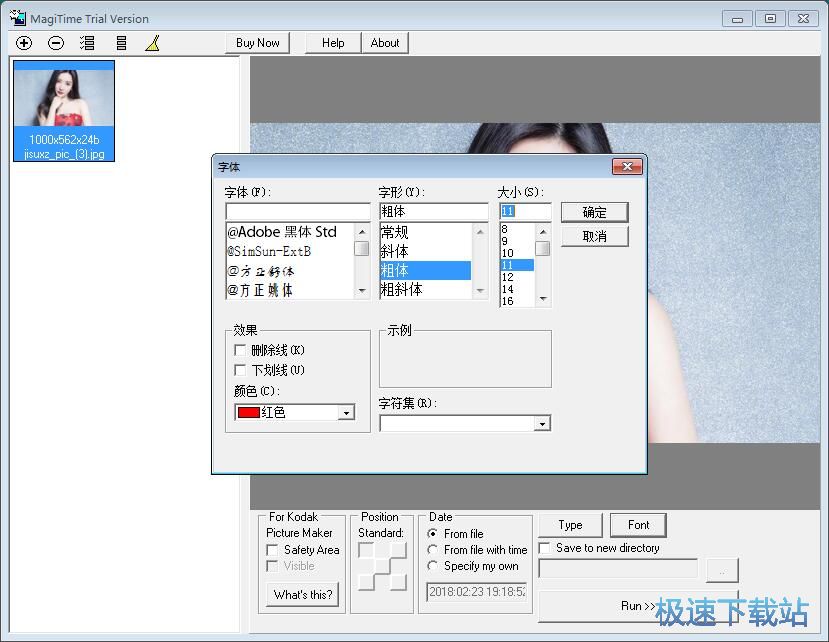Select the @Adobe 黑体 Std font

point(290,232)
